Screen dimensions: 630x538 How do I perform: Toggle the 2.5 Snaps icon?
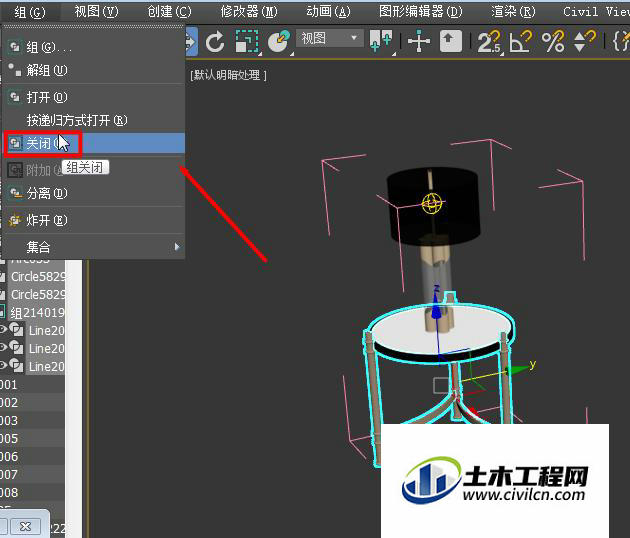coord(489,41)
